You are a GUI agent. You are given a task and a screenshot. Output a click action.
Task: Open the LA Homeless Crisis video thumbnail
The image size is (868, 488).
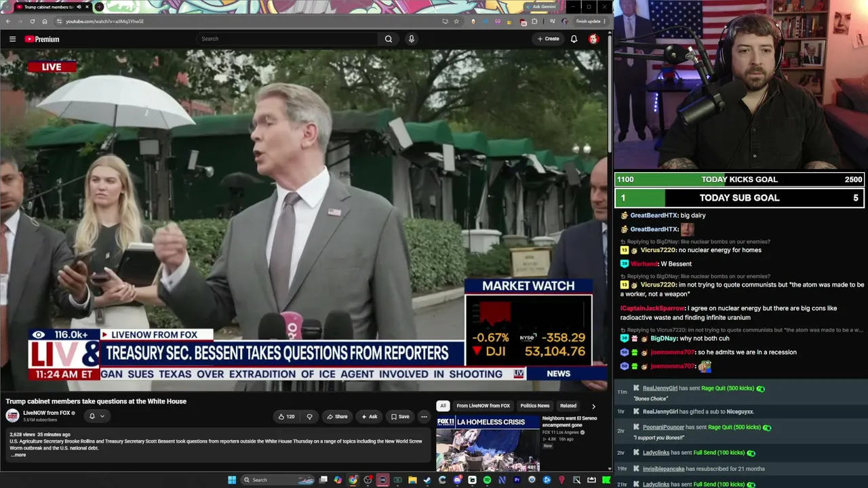[x=488, y=443]
